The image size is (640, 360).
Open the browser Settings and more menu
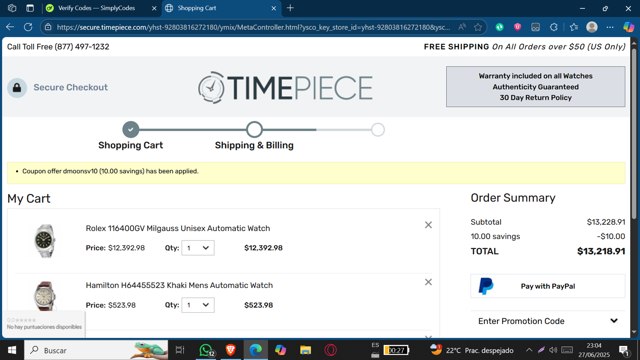pyautogui.click(x=610, y=27)
